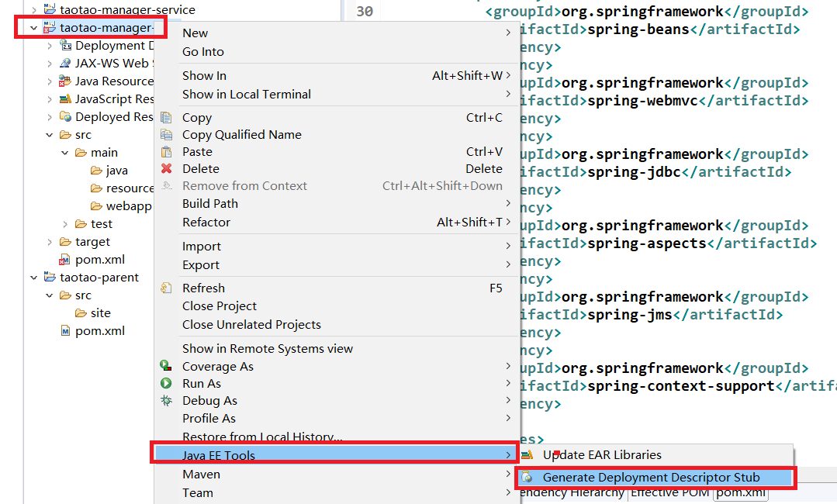
Task: Select the resources folder under main
Action: 130,188
